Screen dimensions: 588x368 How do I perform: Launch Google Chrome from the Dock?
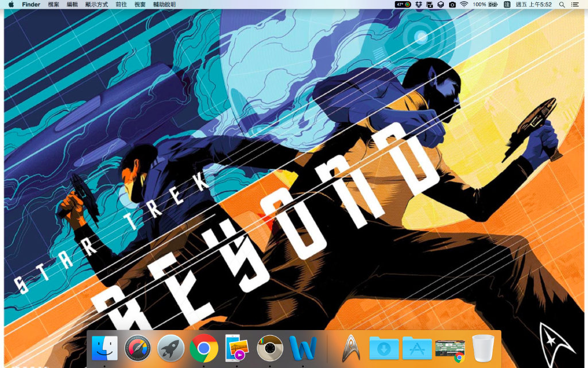click(x=204, y=348)
